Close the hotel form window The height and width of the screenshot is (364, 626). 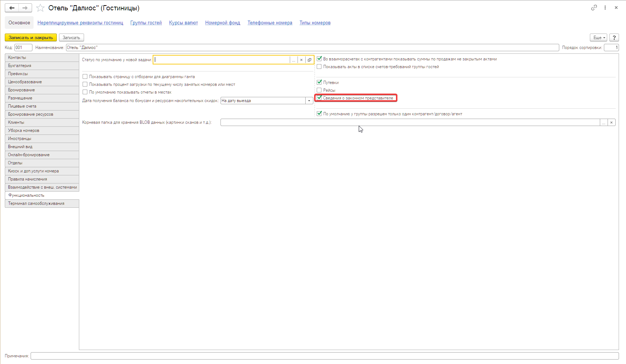[616, 7]
